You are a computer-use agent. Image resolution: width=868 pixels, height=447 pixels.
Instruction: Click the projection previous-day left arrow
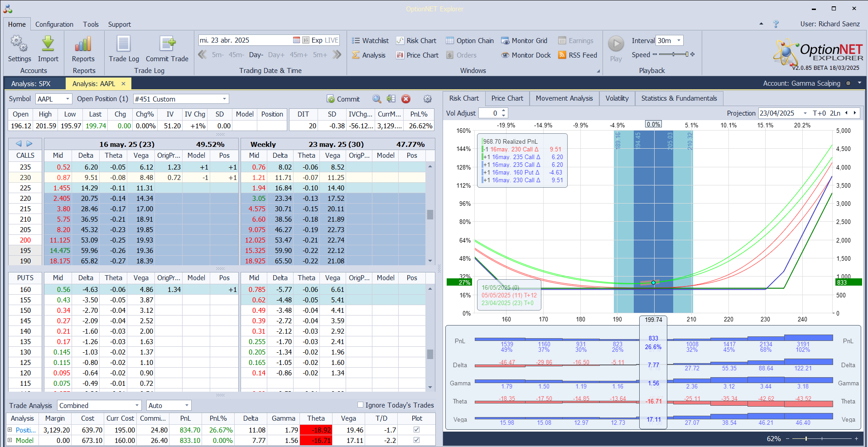[846, 113]
